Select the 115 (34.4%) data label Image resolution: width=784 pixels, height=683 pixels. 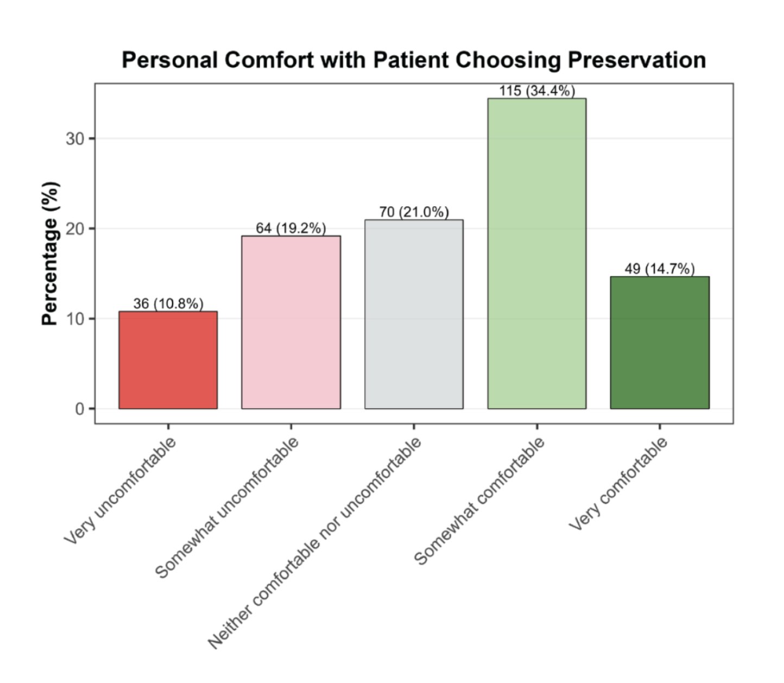tap(536, 91)
